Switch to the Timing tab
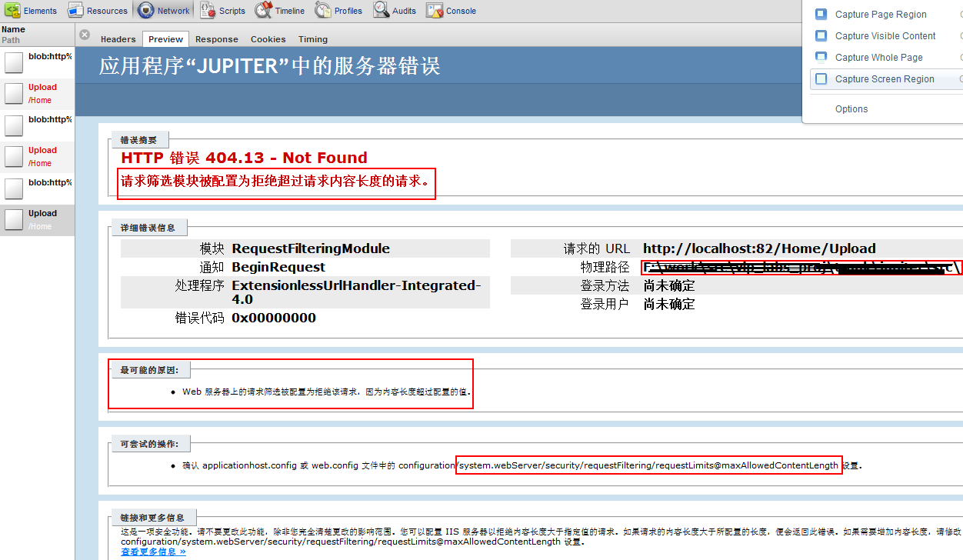The height and width of the screenshot is (560, 963). point(312,39)
